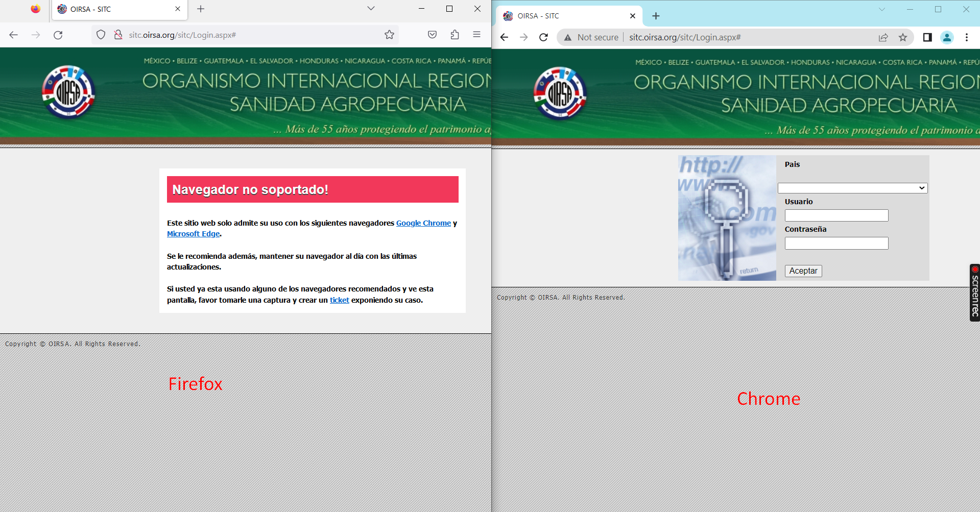The image size is (980, 512).
Task: Open Firefox extensions puzzle icon
Action: coord(455,34)
